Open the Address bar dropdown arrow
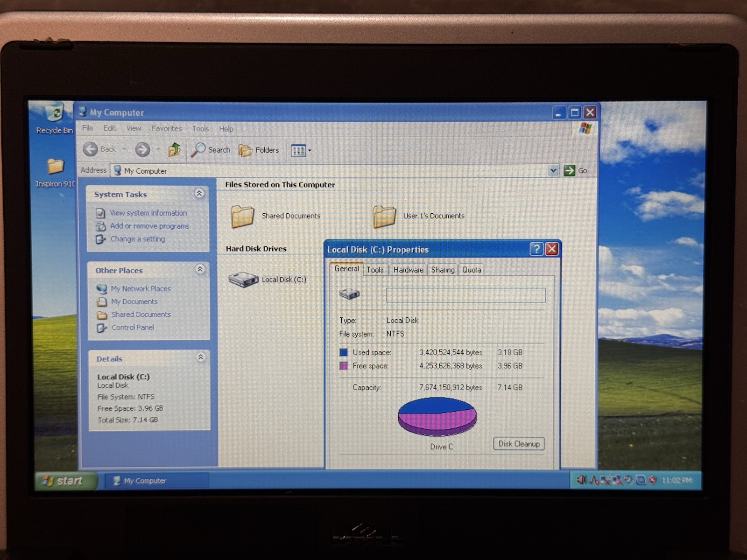The width and height of the screenshot is (747, 560). [x=553, y=171]
